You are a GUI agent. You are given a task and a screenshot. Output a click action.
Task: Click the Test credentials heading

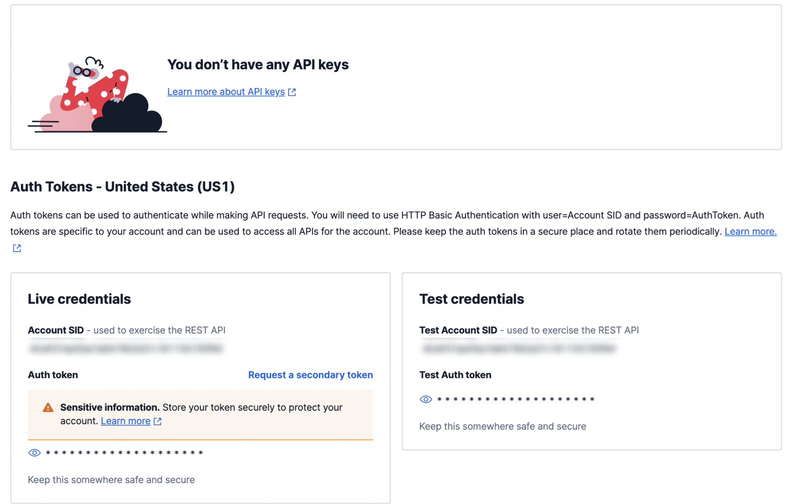click(471, 299)
